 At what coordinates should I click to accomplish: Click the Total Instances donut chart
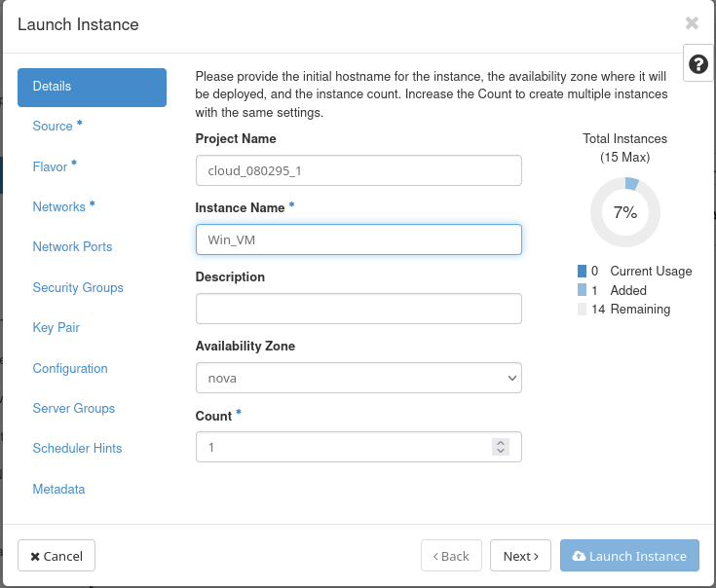pos(624,212)
